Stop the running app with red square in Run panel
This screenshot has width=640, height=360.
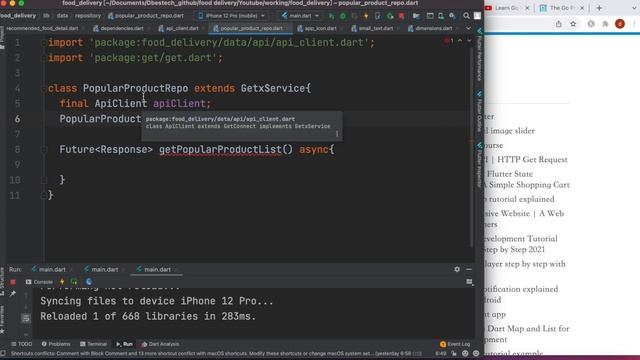pyautogui.click(x=13, y=282)
